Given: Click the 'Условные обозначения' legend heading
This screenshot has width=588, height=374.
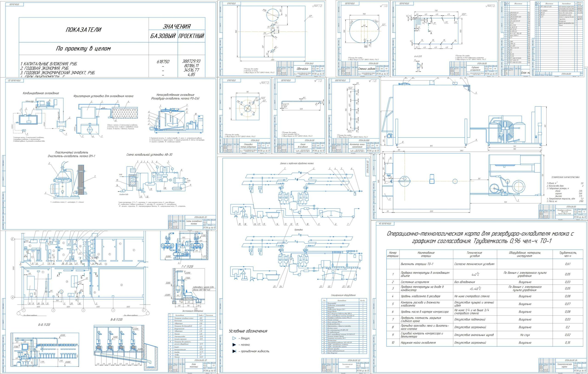Looking at the screenshot, I should click(248, 331).
